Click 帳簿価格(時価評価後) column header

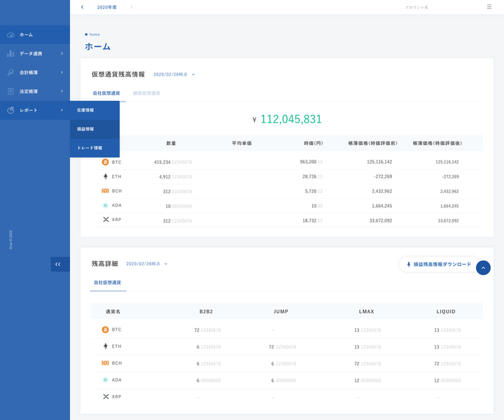click(x=437, y=143)
